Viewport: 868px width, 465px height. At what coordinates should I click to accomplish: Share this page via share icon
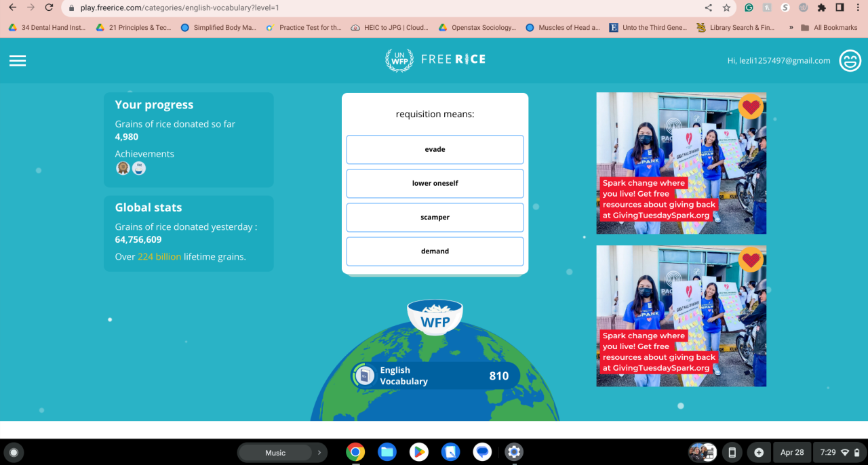click(x=709, y=8)
